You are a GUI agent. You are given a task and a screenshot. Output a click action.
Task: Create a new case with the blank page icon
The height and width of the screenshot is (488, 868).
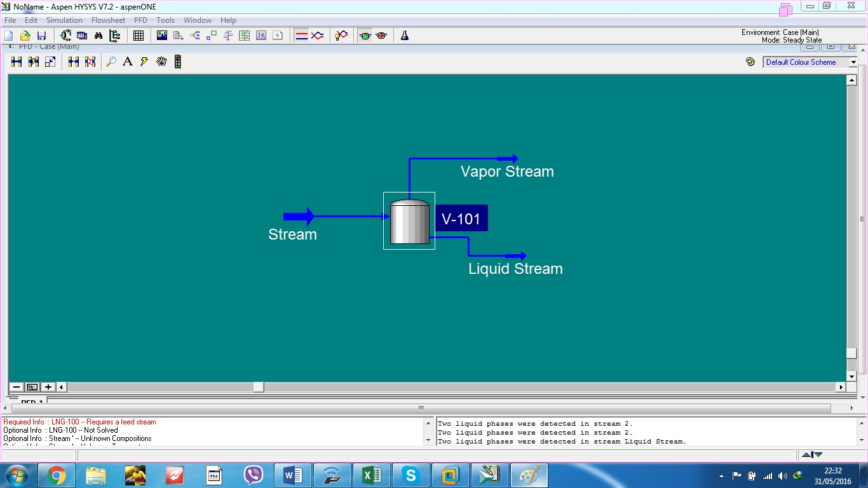pyautogui.click(x=8, y=35)
